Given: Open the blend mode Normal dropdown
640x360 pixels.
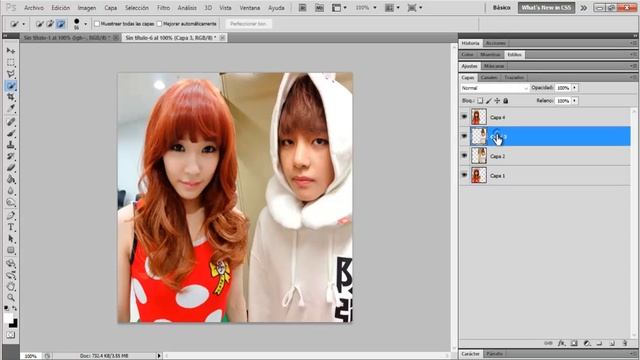Looking at the screenshot, I should pos(495,88).
